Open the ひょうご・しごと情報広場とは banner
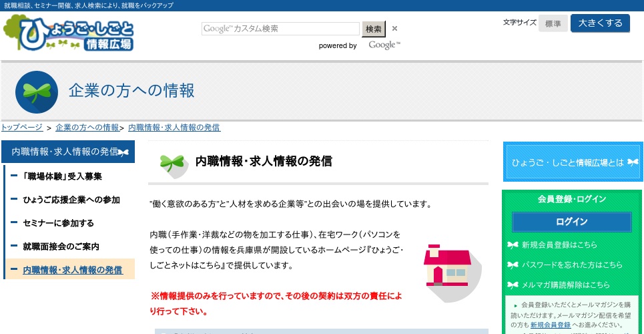This screenshot has width=644, height=334. [x=572, y=162]
